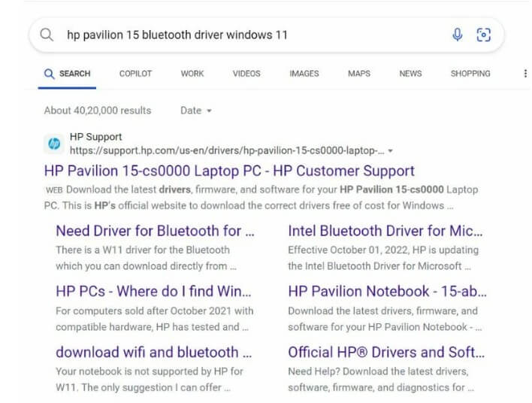Select the SEARCH tab

click(67, 74)
